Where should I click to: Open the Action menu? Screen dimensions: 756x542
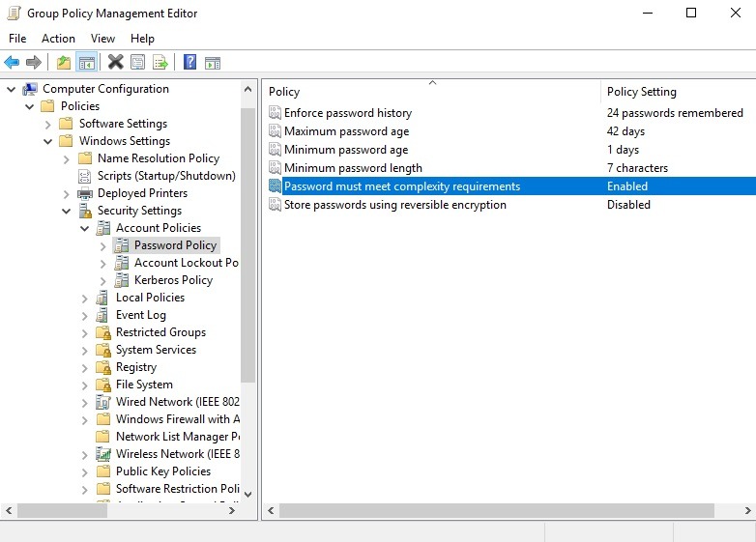pyautogui.click(x=58, y=39)
